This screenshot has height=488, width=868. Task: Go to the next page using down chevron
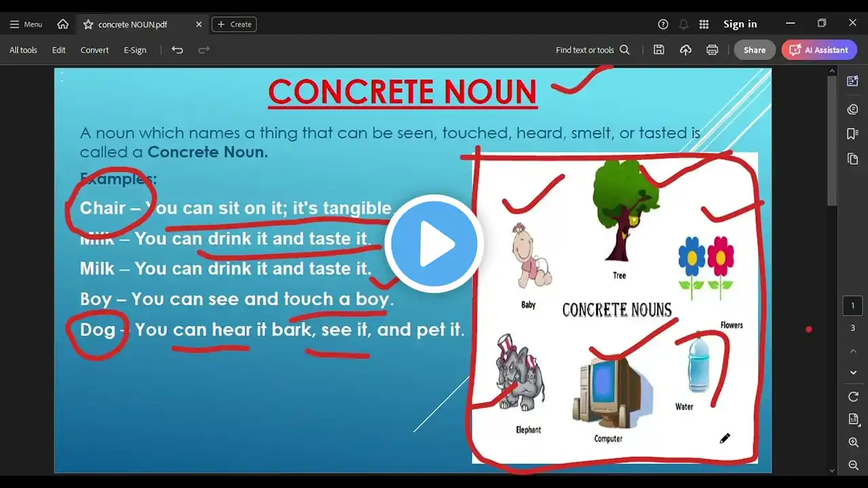(x=853, y=373)
